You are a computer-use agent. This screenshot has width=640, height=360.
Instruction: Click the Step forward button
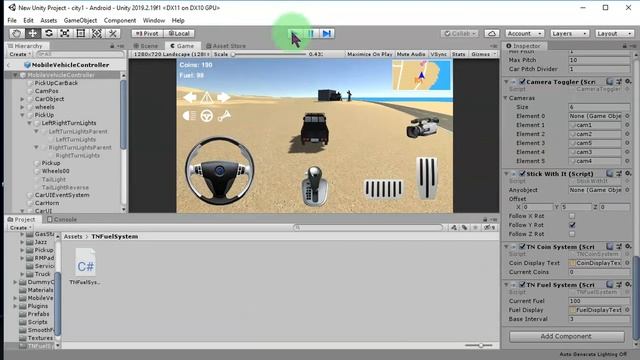[327, 33]
